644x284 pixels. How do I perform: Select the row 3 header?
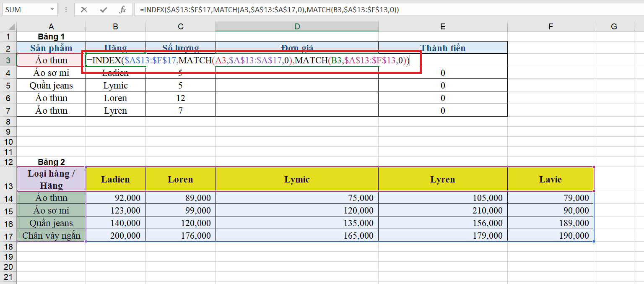(8, 60)
